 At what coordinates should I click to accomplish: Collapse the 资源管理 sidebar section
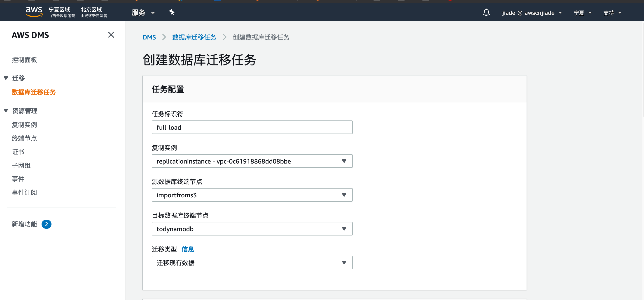coord(6,110)
